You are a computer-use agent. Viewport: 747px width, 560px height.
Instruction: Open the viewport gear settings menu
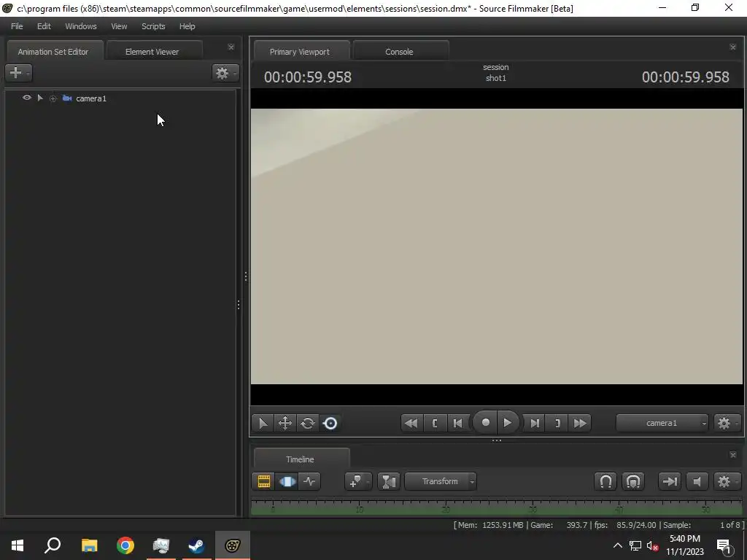(x=726, y=423)
